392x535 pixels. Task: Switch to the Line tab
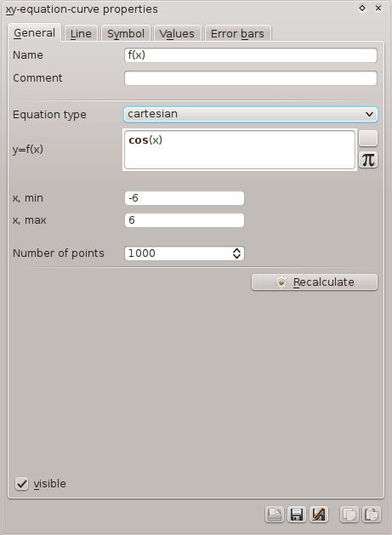click(x=81, y=33)
